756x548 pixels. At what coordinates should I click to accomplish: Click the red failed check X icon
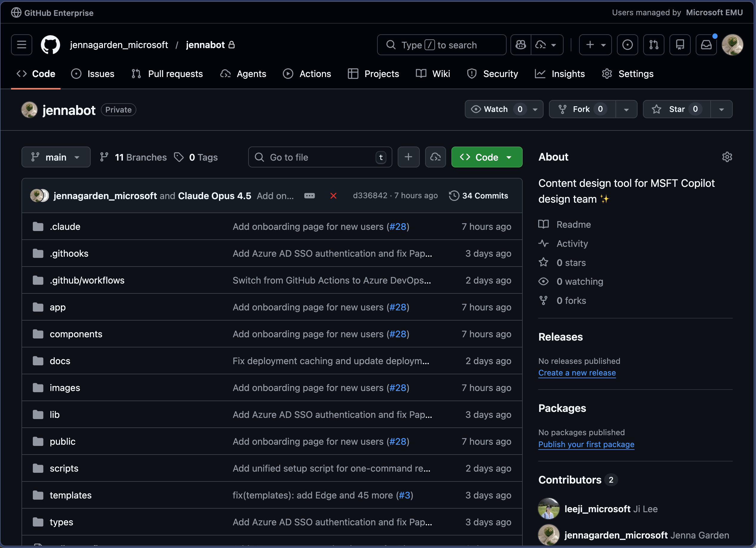333,196
